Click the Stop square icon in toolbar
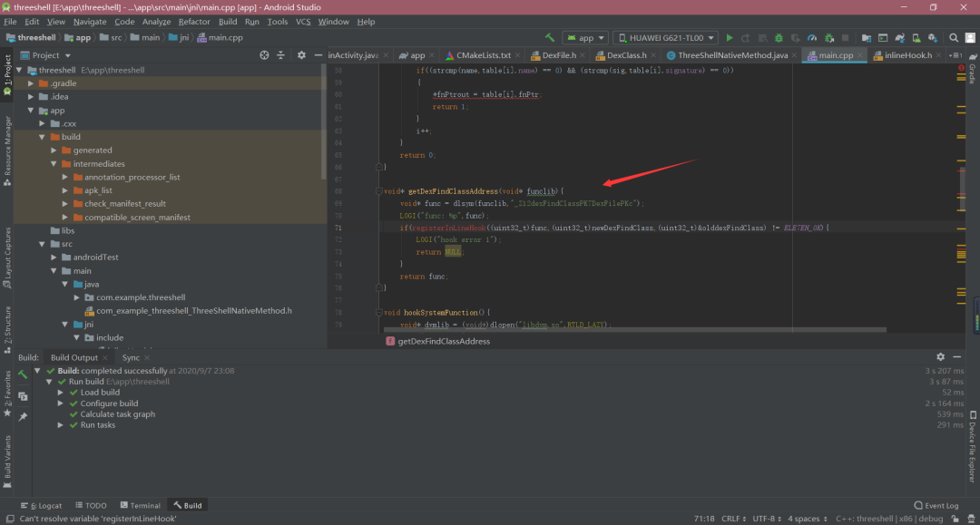The width and height of the screenshot is (980, 525). [845, 38]
